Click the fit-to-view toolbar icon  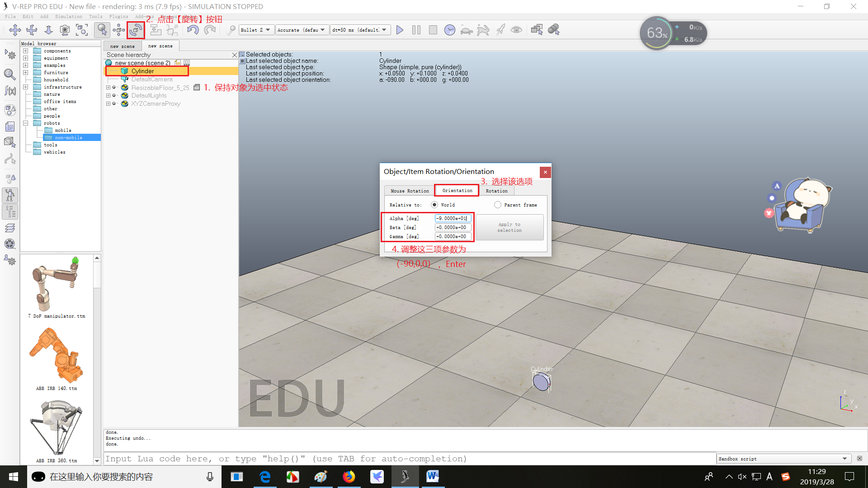pos(82,30)
